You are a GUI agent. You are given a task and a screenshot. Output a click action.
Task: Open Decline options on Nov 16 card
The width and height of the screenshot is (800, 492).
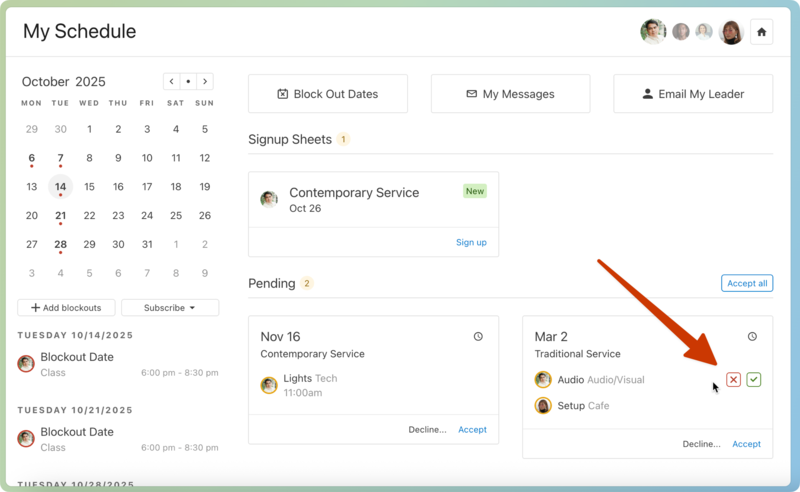[427, 430]
